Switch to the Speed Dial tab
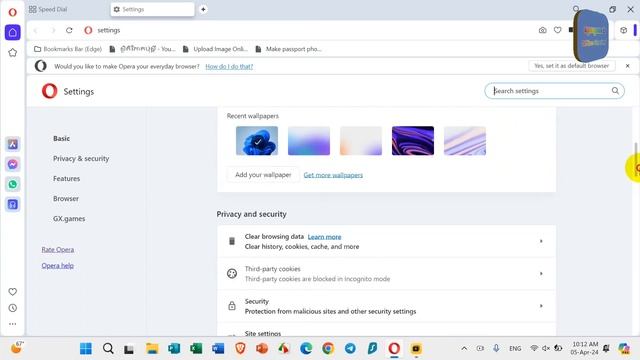Viewport: 640px width, 360px height. tap(48, 9)
